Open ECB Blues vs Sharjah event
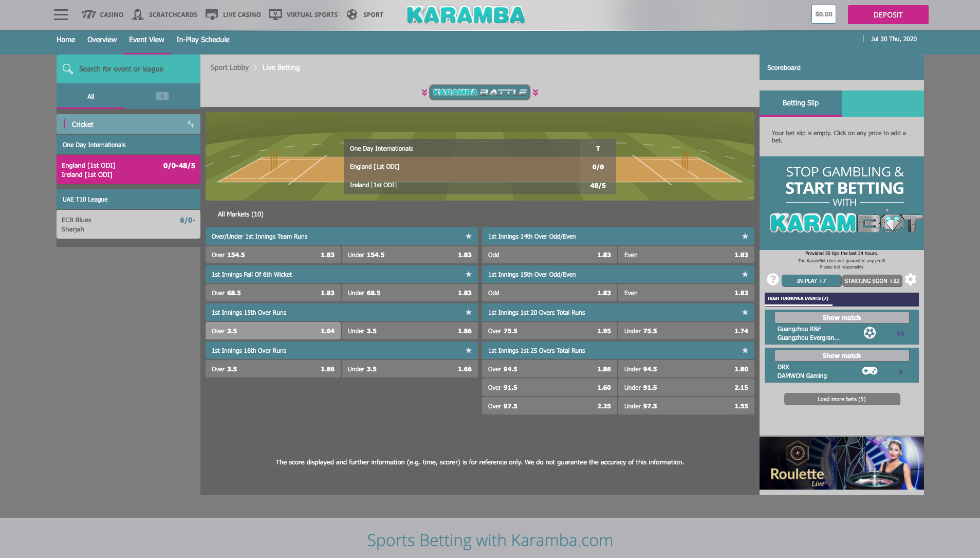 (128, 224)
